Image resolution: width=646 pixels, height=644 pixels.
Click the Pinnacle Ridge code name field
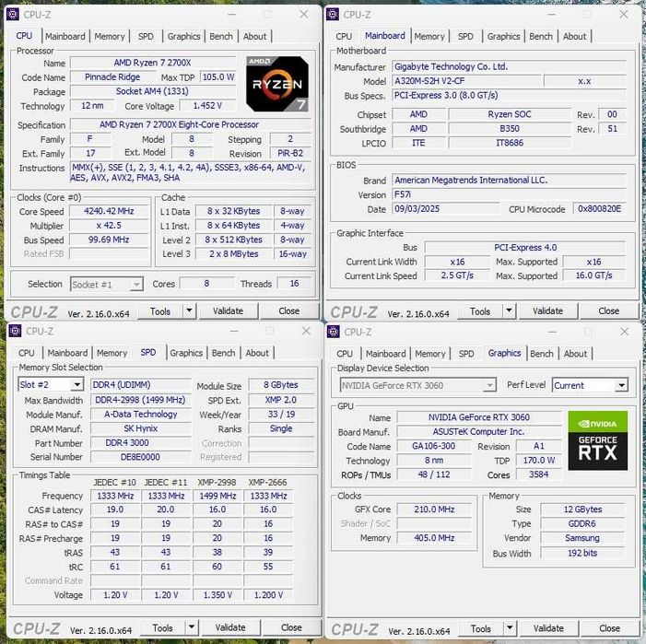tap(112, 77)
